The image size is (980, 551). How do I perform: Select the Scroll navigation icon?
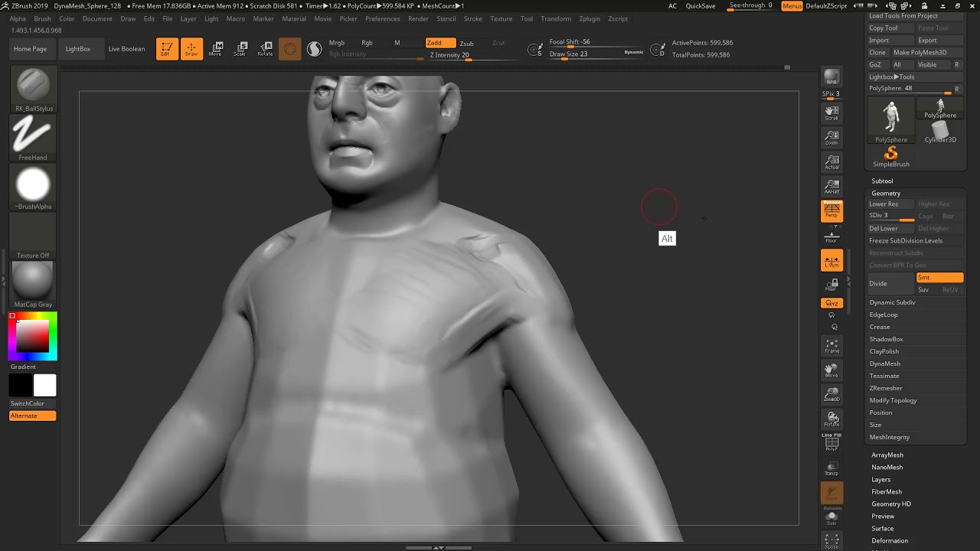(831, 114)
